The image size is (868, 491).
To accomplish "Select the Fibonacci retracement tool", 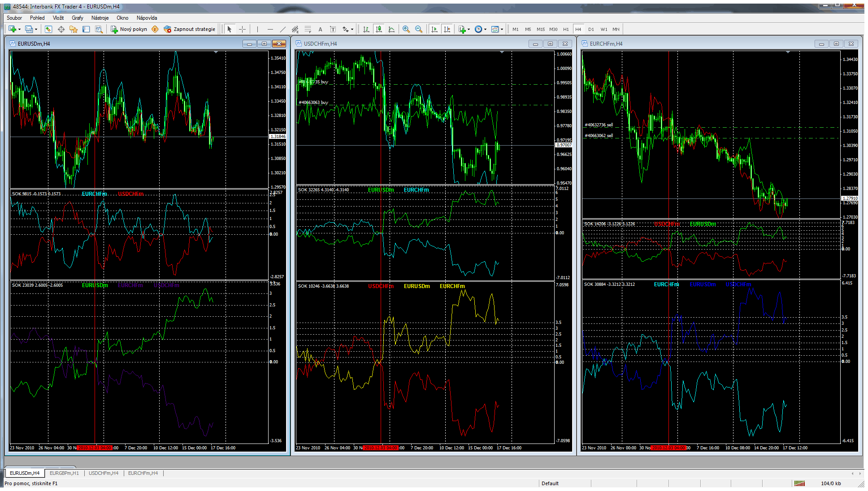I will (x=308, y=29).
